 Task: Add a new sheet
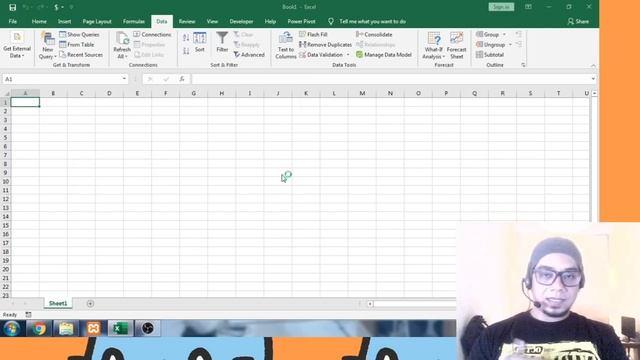(x=90, y=304)
